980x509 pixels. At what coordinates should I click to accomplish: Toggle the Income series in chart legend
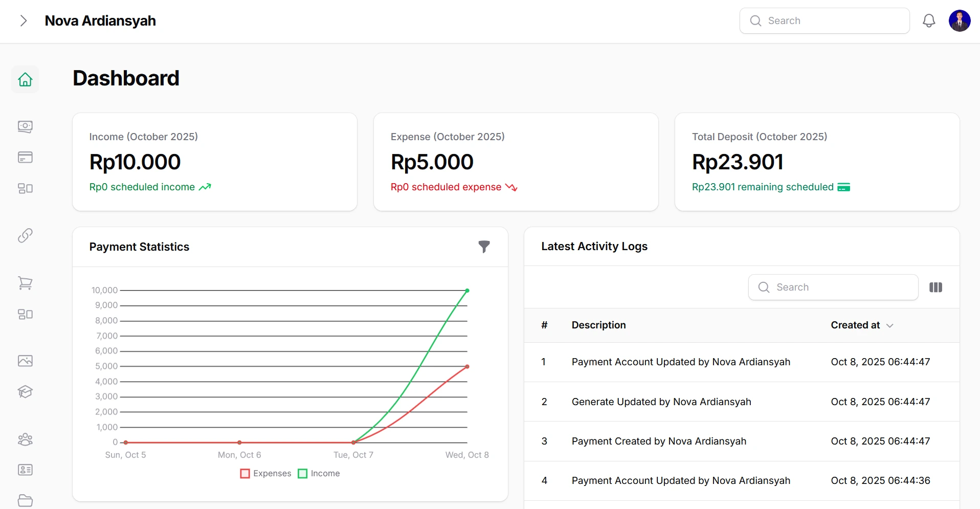coord(319,474)
